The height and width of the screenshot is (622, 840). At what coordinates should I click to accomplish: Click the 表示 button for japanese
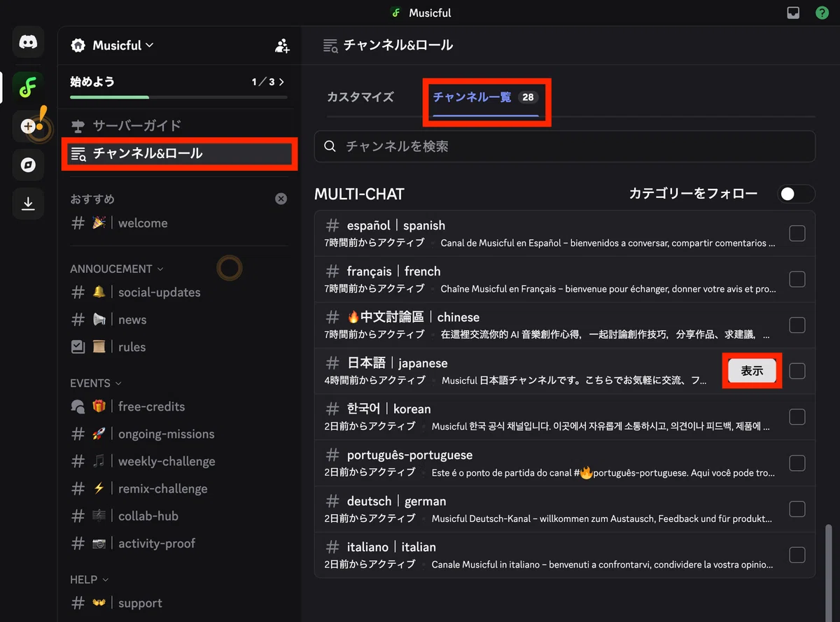click(752, 371)
